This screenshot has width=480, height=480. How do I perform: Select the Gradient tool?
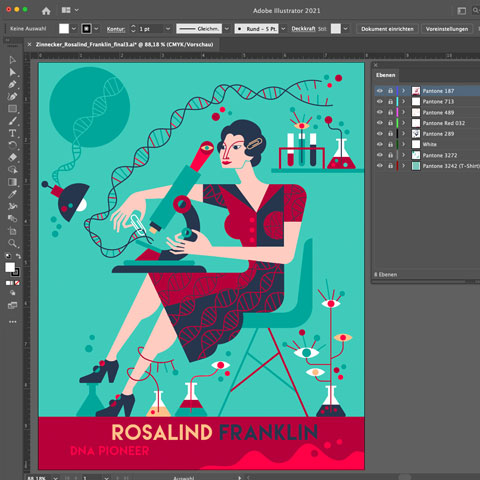click(x=12, y=182)
